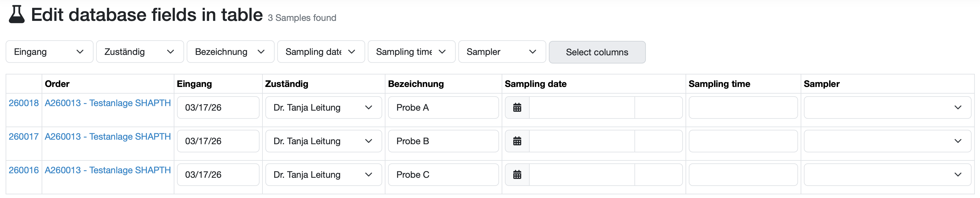
Task: Click the Select columns button
Action: tap(597, 52)
